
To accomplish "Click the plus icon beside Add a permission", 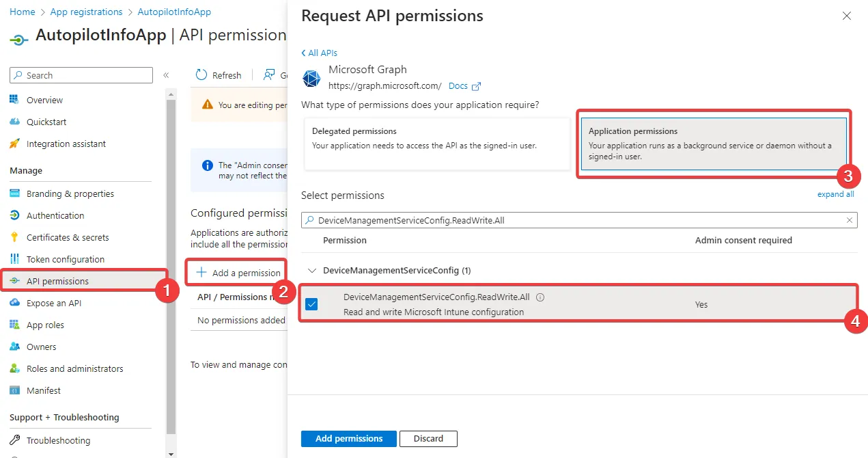I will 201,272.
